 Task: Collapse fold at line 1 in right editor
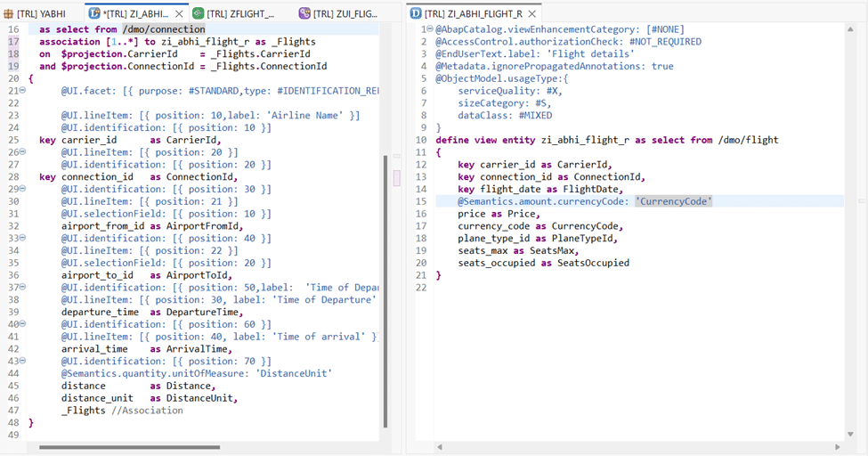click(429, 29)
